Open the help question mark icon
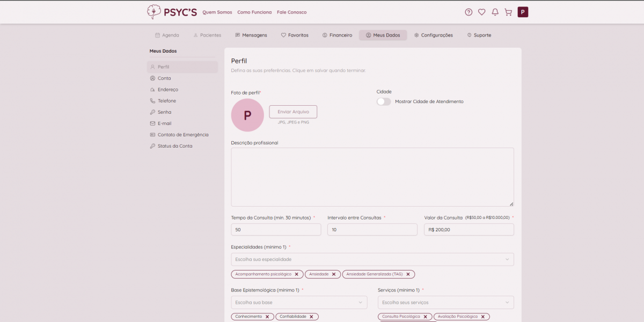 (x=469, y=12)
